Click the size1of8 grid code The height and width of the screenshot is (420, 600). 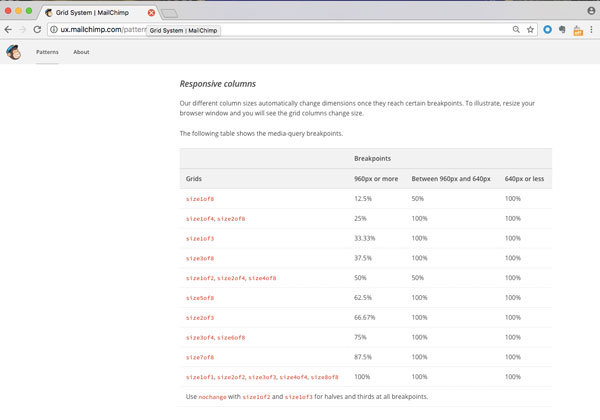point(200,199)
